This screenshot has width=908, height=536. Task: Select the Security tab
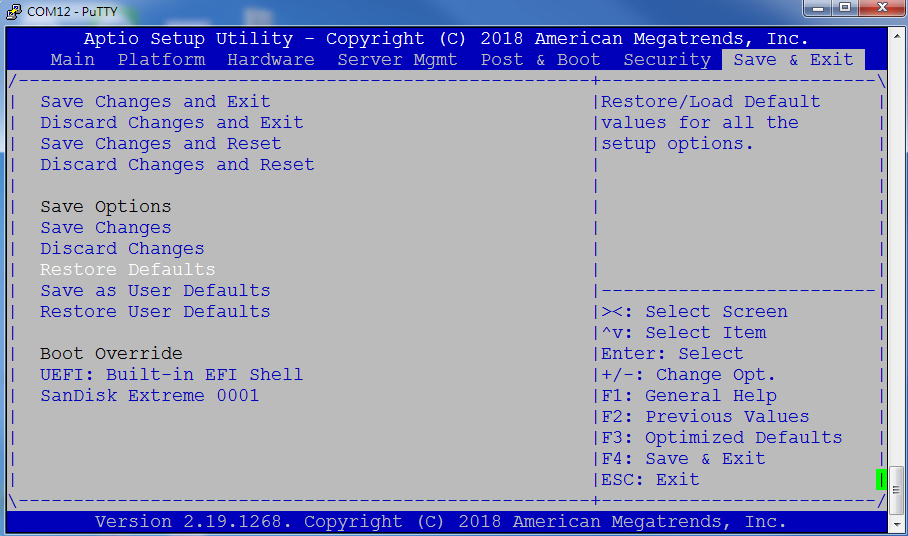[x=667, y=60]
